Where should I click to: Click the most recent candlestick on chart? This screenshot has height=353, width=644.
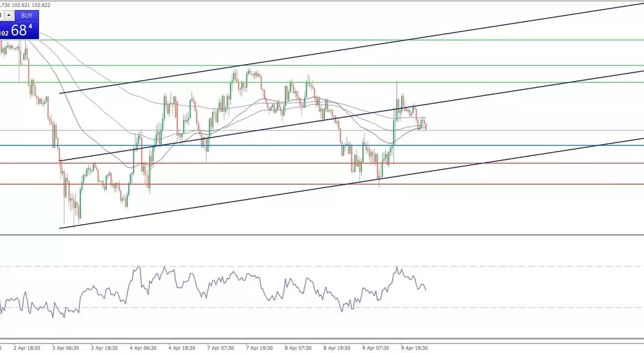coord(425,125)
